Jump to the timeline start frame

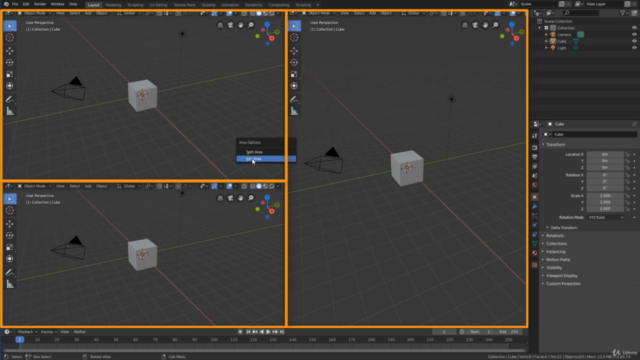pos(248,332)
